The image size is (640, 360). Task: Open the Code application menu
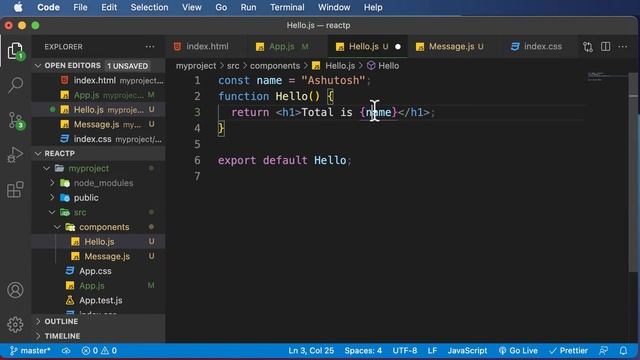(49, 7)
